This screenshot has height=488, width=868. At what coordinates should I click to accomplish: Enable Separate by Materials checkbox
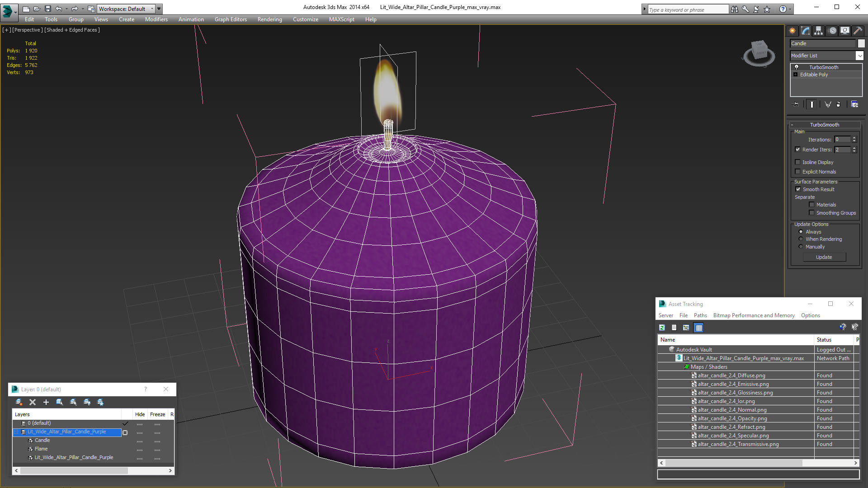tap(811, 205)
